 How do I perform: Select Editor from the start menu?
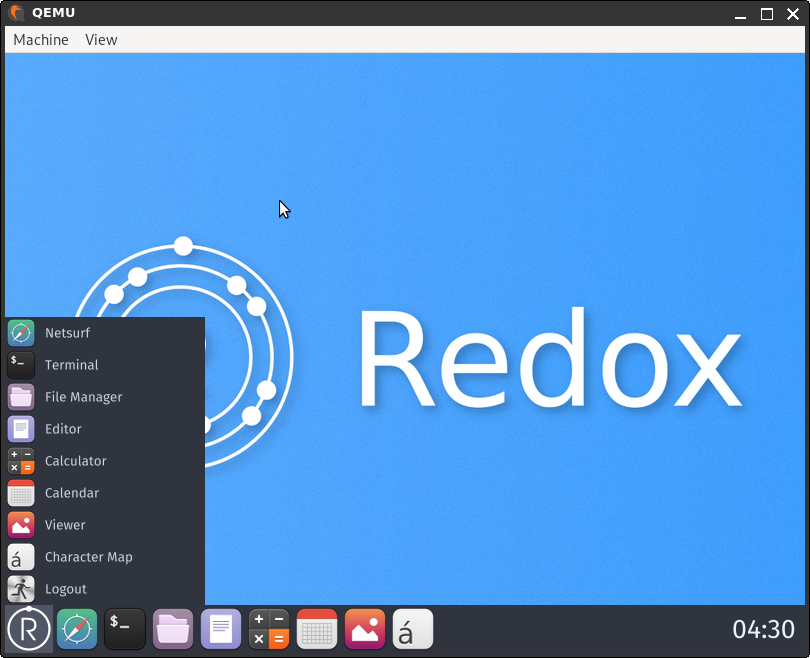tap(64, 428)
